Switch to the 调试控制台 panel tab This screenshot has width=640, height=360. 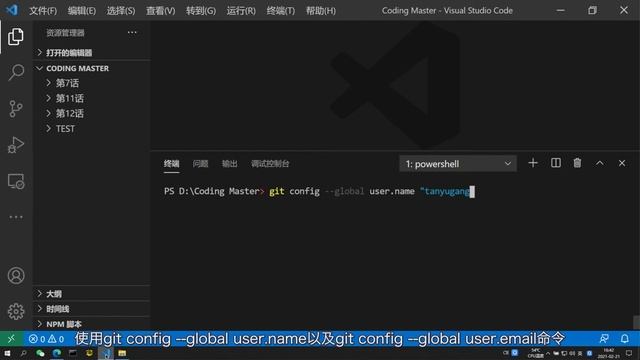(x=270, y=164)
